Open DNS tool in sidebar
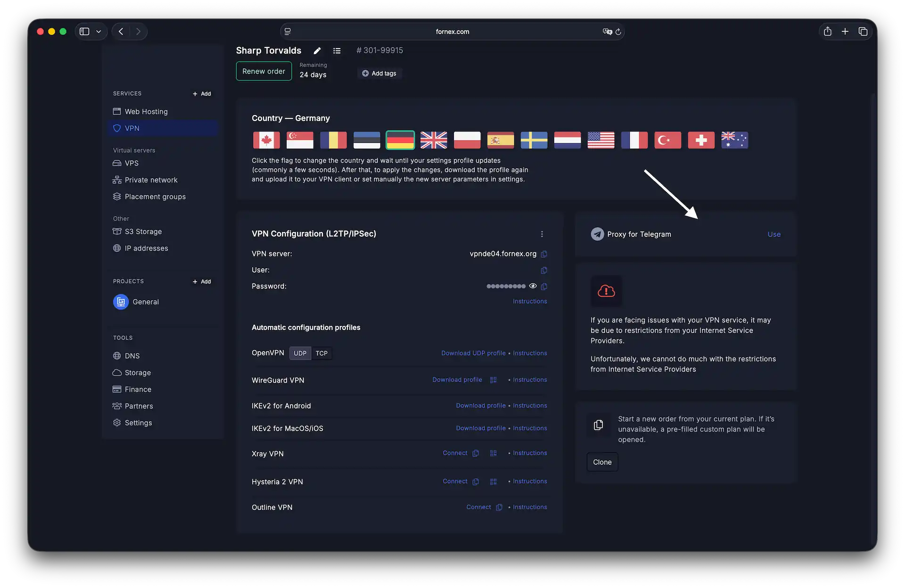Image resolution: width=905 pixels, height=588 pixels. click(x=163, y=356)
